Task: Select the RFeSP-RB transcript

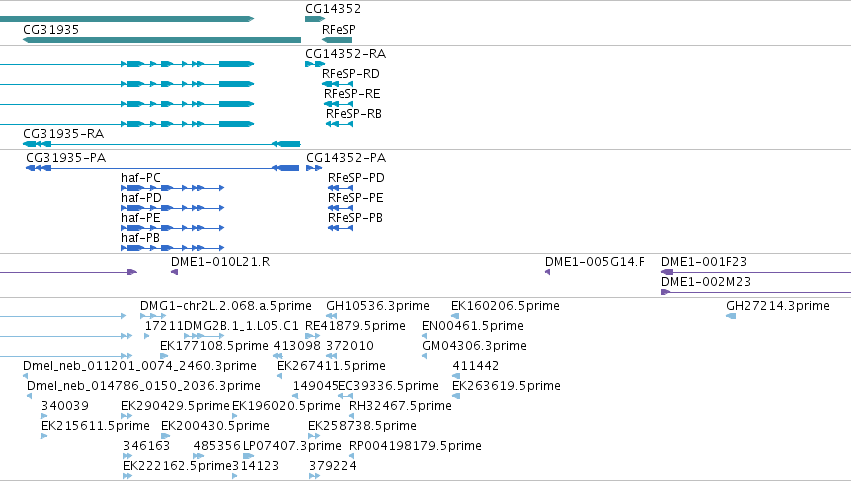Action: pyautogui.click(x=339, y=124)
